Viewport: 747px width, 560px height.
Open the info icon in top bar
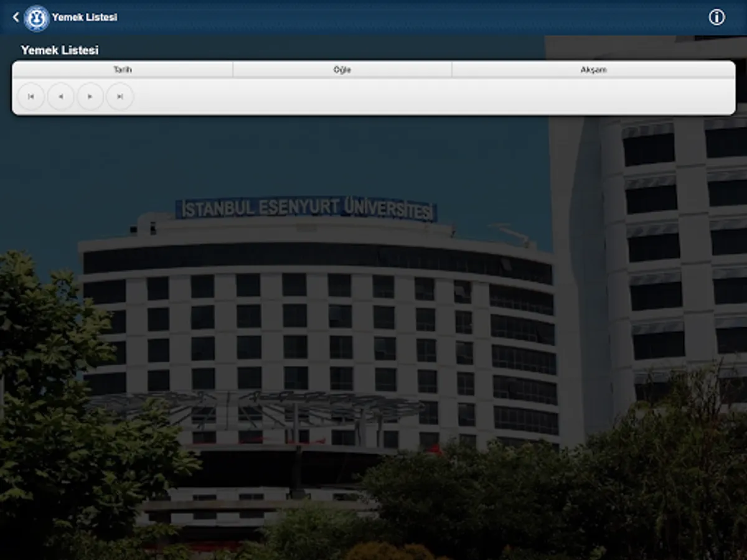[x=716, y=17]
